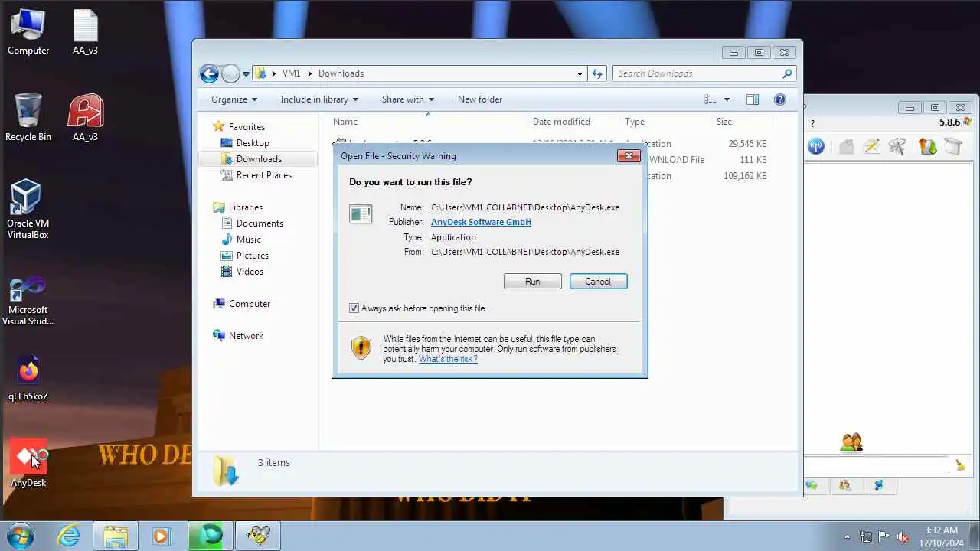Viewport: 980px width, 551px height.
Task: Select the Oracle VM VirtualBox desktop icon
Action: pyautogui.click(x=28, y=209)
